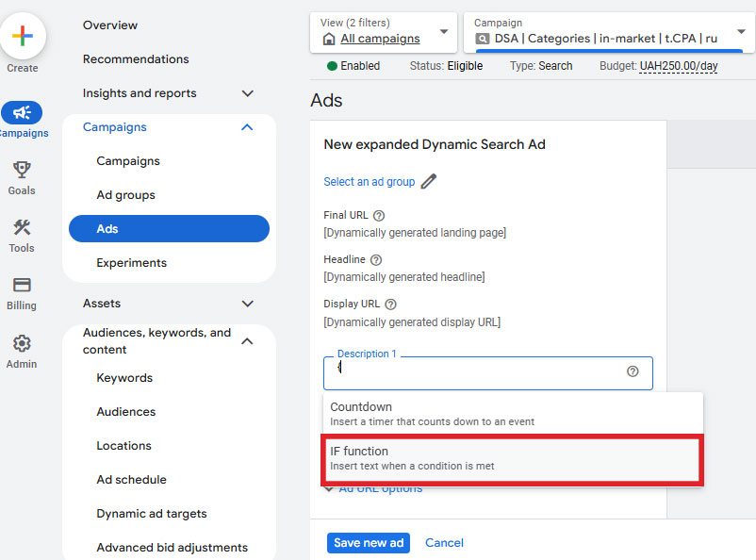Click the Create plus button
The width and height of the screenshot is (756, 560).
23,37
